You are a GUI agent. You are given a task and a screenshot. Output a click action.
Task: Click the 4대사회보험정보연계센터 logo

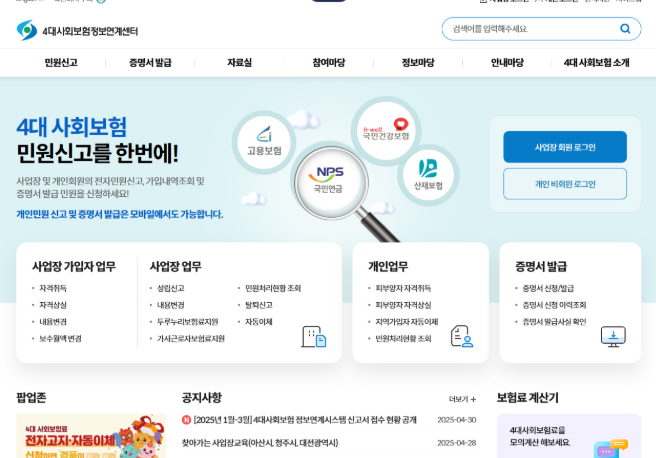[77, 31]
